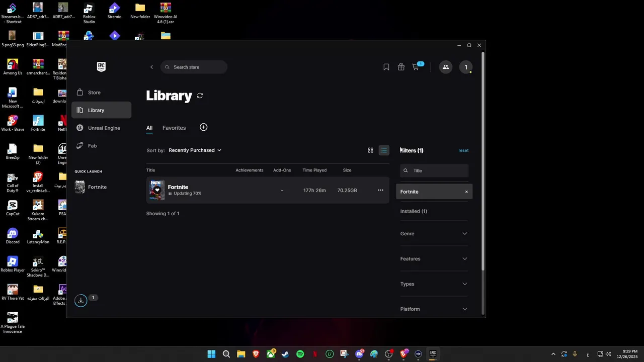Switch to the All tab
644x362 pixels.
pyautogui.click(x=149, y=128)
